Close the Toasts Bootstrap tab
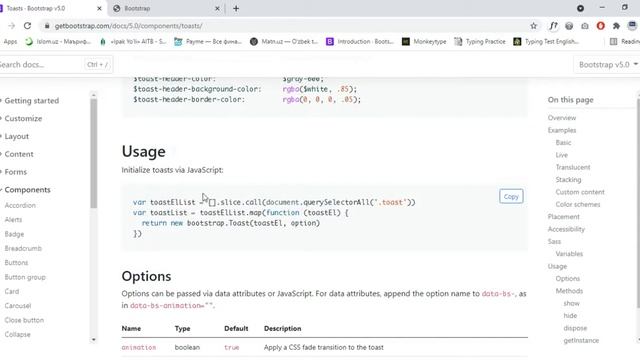This screenshot has width=640, height=360. pyautogui.click(x=99, y=8)
